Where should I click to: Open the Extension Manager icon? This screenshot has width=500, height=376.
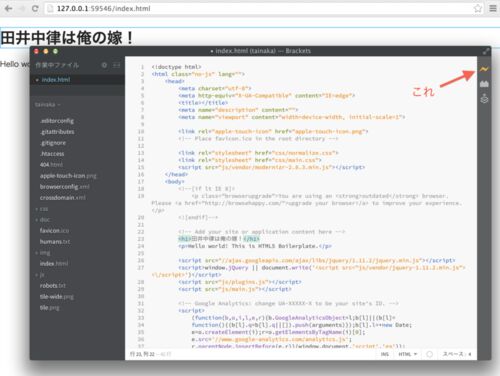(x=484, y=84)
